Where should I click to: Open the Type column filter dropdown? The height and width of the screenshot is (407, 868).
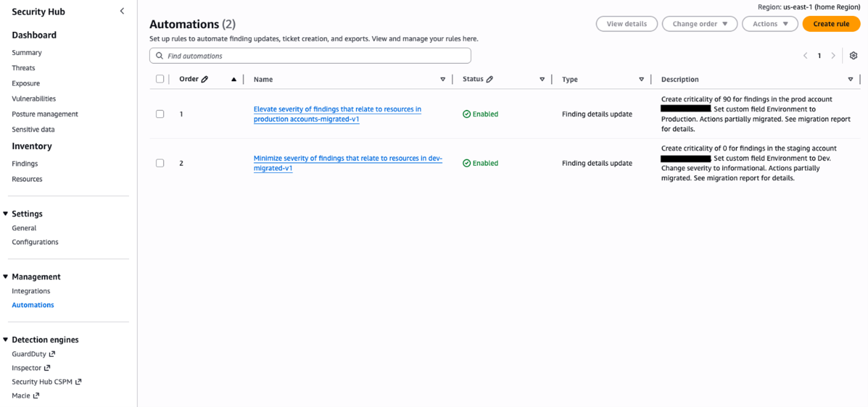(x=641, y=79)
